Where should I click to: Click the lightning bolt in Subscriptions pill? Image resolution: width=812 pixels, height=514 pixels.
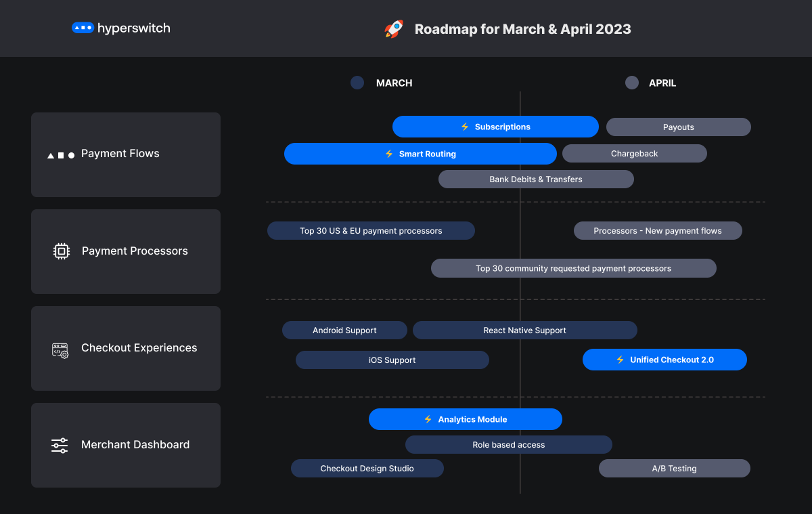[465, 127]
